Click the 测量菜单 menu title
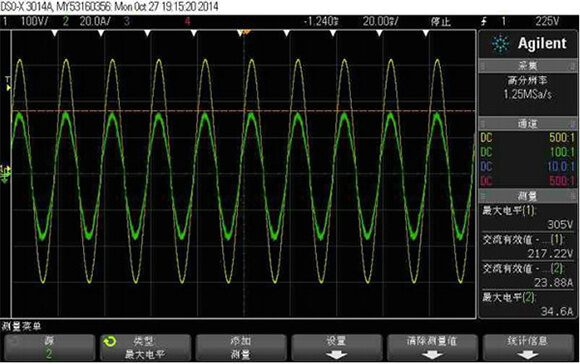This screenshot has height=364, width=580. click(x=22, y=326)
